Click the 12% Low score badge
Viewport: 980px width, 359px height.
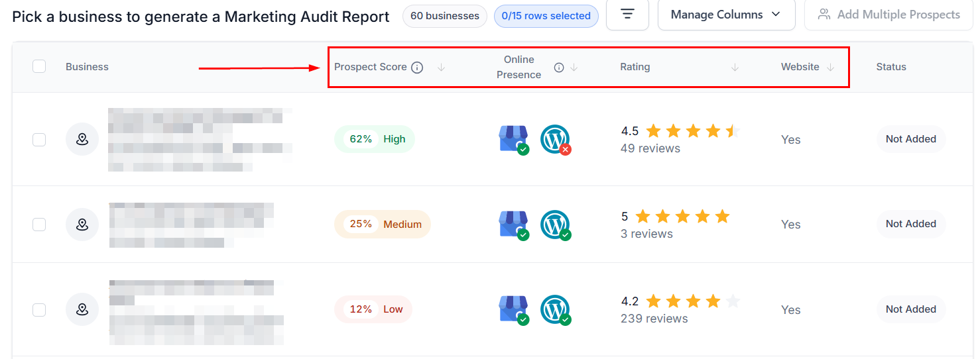pos(373,309)
